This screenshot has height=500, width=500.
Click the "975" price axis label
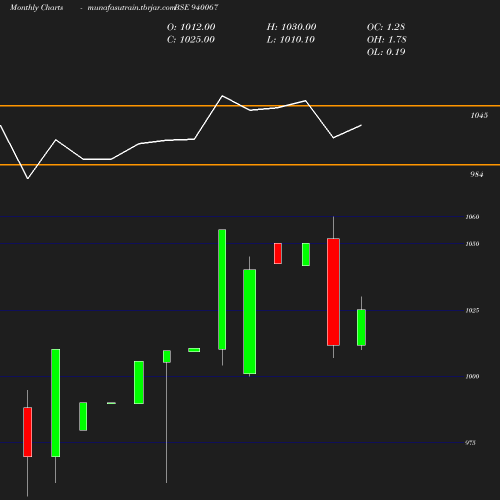(470, 443)
